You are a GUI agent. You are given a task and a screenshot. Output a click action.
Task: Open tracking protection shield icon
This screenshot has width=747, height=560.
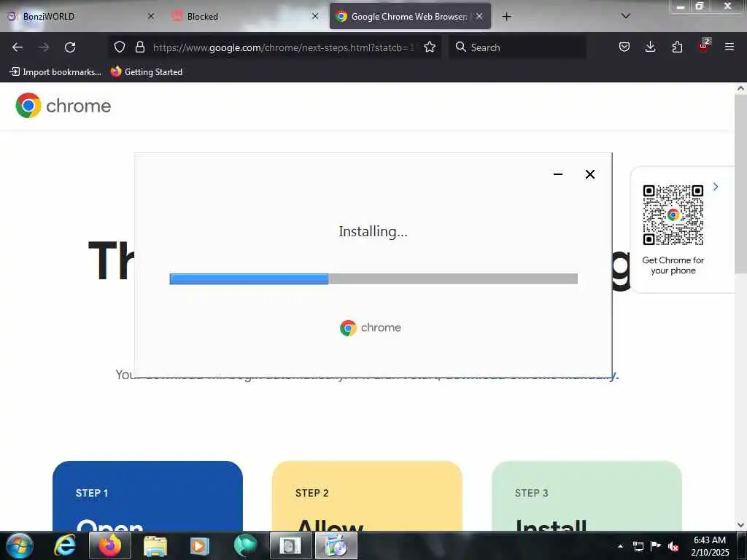(120, 47)
